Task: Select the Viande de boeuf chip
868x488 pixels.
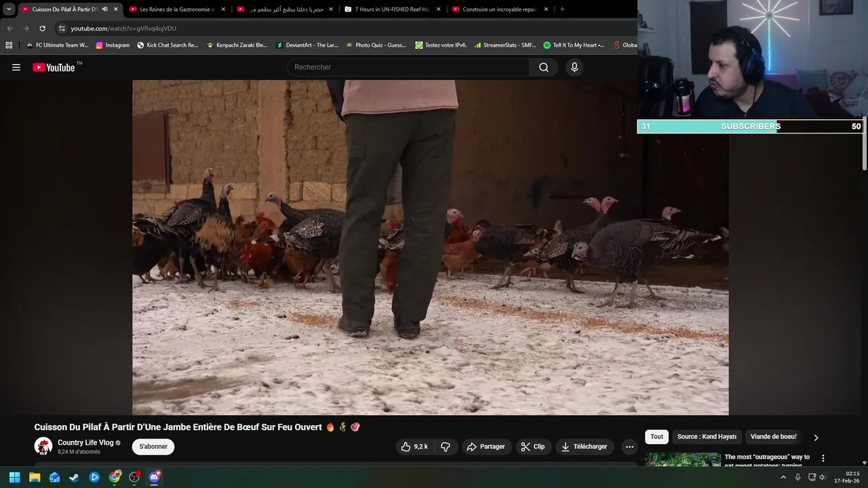Action: pos(773,436)
